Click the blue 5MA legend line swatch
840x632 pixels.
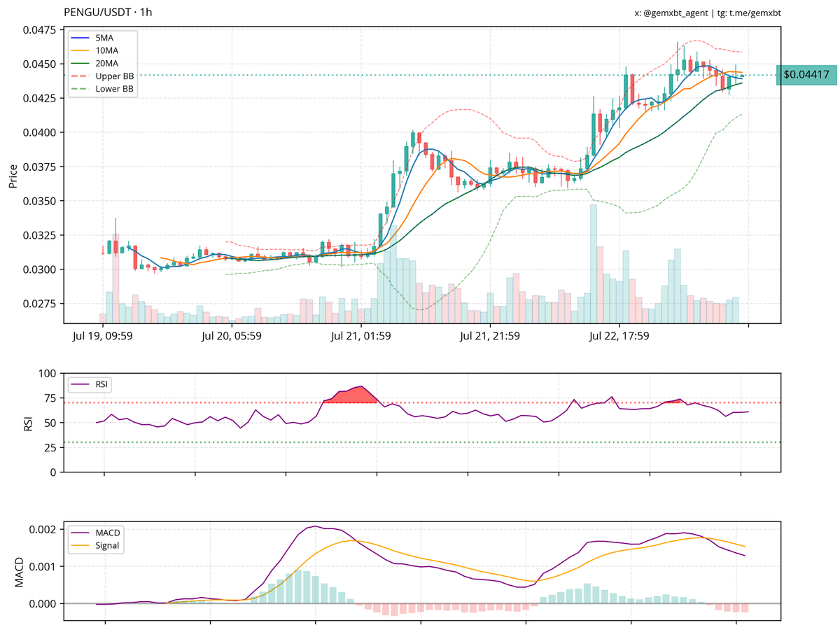coord(81,36)
